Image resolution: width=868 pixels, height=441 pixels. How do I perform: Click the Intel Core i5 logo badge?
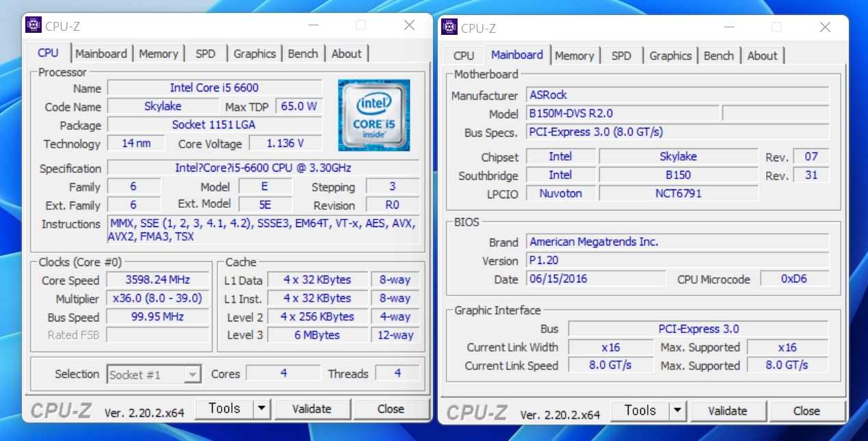374,115
